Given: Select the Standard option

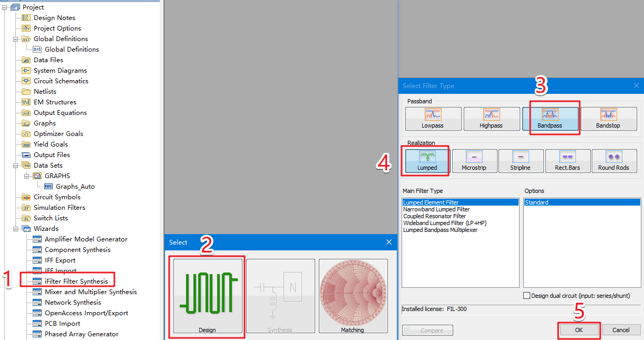Looking at the screenshot, I should point(582,202).
